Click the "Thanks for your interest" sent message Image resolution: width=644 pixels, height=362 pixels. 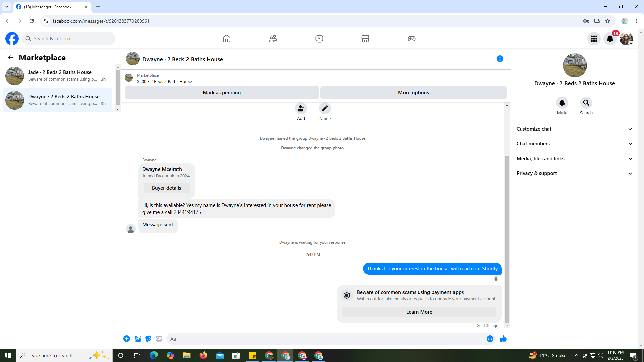click(432, 269)
